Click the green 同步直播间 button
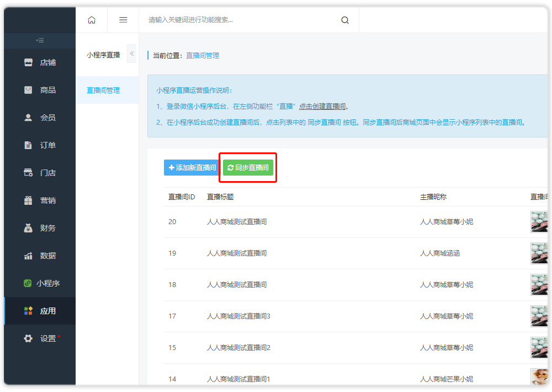This screenshot has height=392, width=552. 248,167
